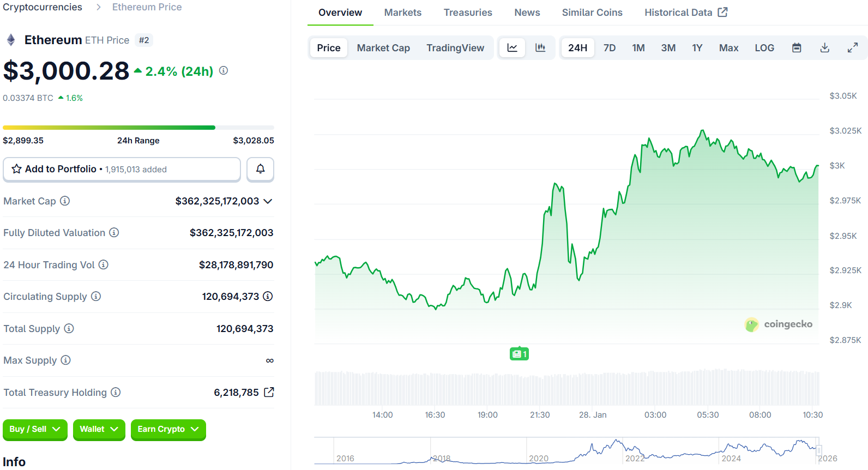Image resolution: width=868 pixels, height=470 pixels.
Task: Toggle the LOG scale option
Action: (764, 48)
